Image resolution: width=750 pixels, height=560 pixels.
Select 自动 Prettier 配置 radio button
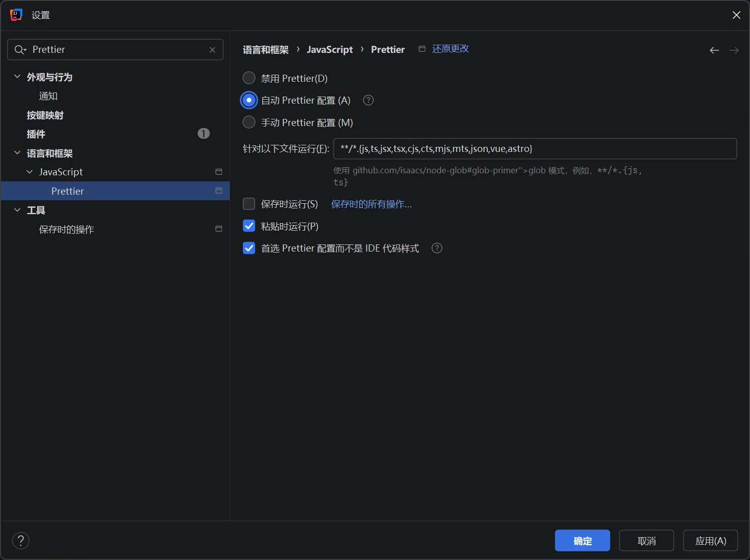249,100
